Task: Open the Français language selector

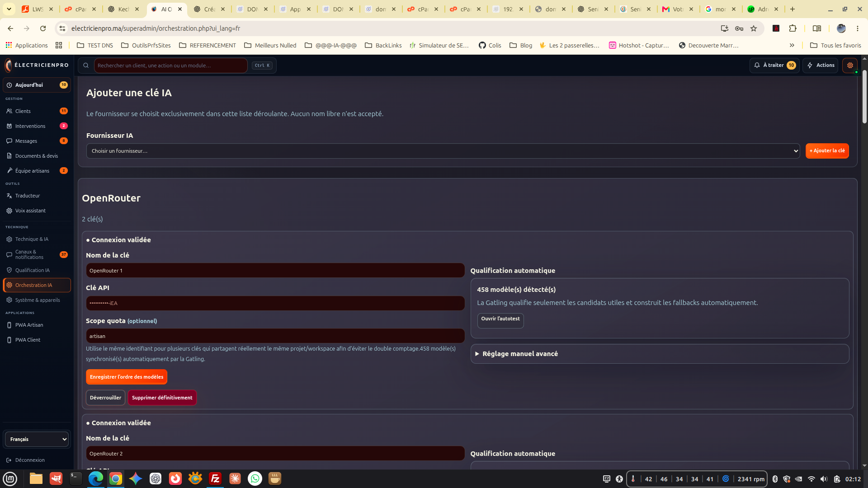Action: (37, 439)
